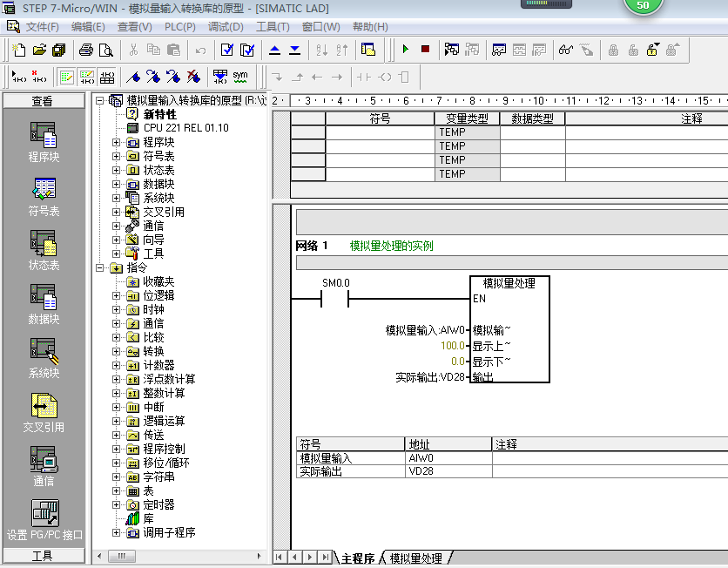Click the Upload from PLC arrow icon
728x568 pixels.
[x=275, y=50]
